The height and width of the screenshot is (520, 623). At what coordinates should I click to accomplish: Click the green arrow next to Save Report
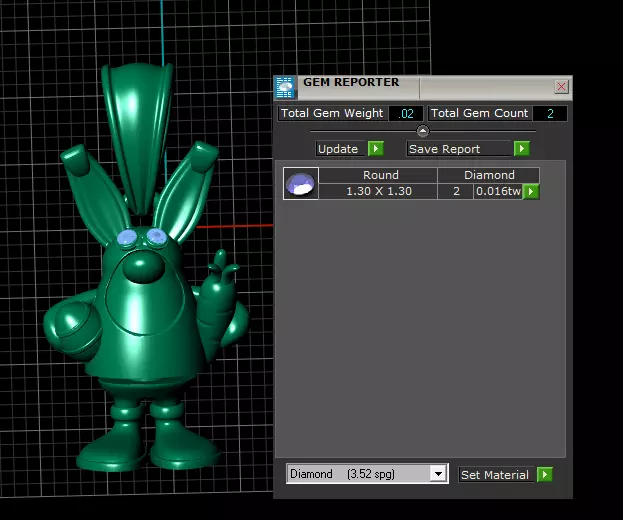pyautogui.click(x=521, y=149)
